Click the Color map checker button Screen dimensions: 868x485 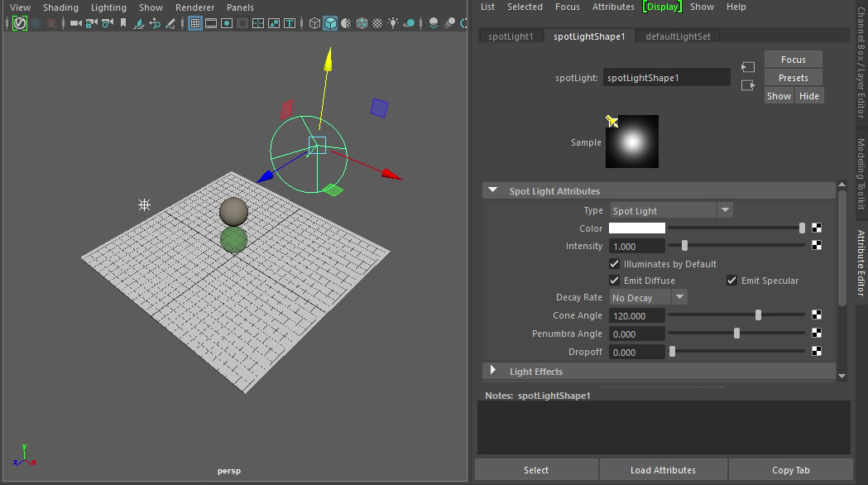click(x=817, y=228)
